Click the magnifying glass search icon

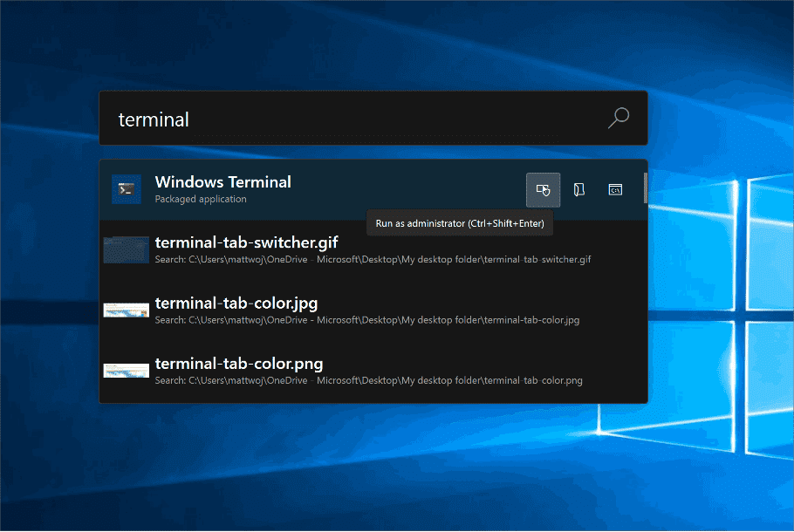coord(618,119)
